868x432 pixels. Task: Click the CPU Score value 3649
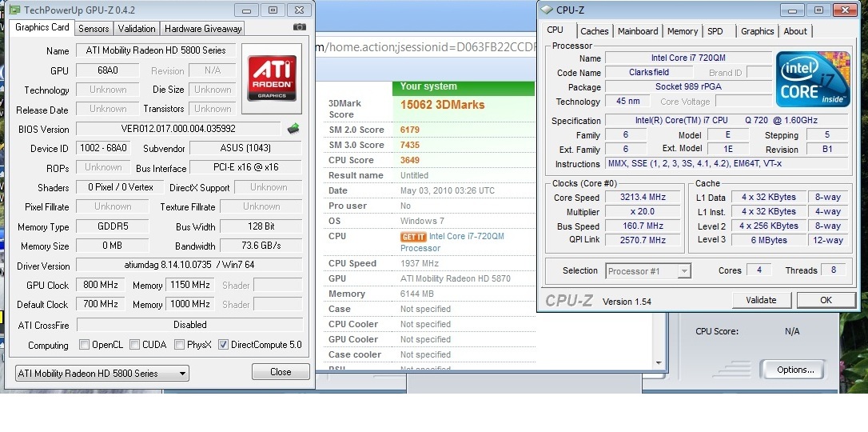(x=410, y=160)
